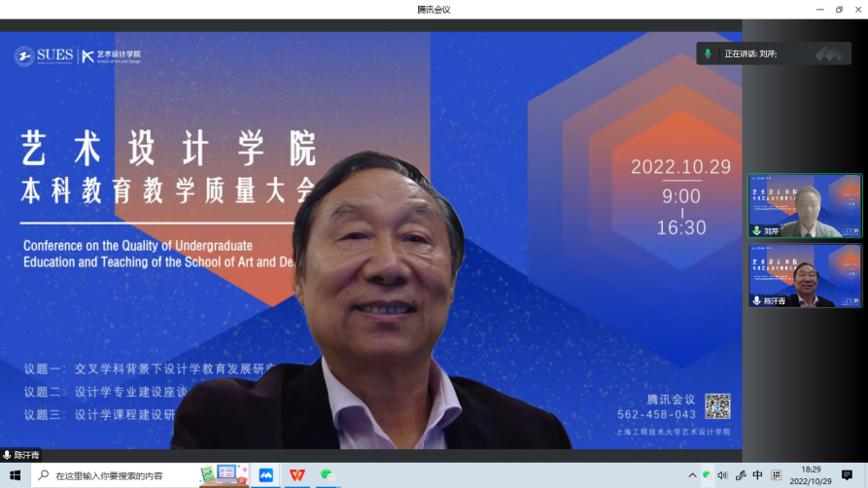Open the Windows notification center

(x=847, y=475)
